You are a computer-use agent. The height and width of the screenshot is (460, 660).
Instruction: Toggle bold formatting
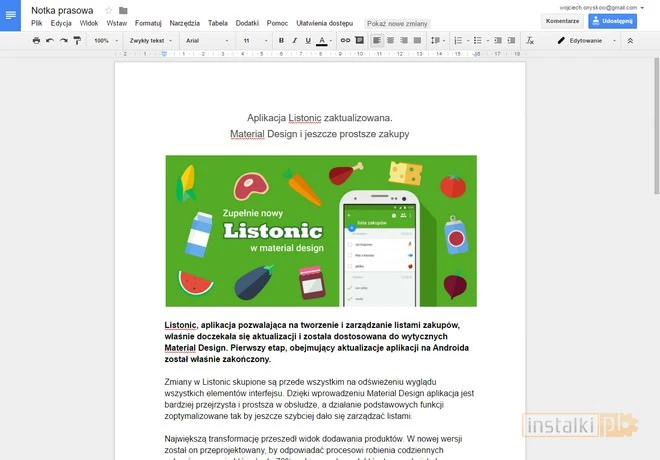click(x=281, y=41)
